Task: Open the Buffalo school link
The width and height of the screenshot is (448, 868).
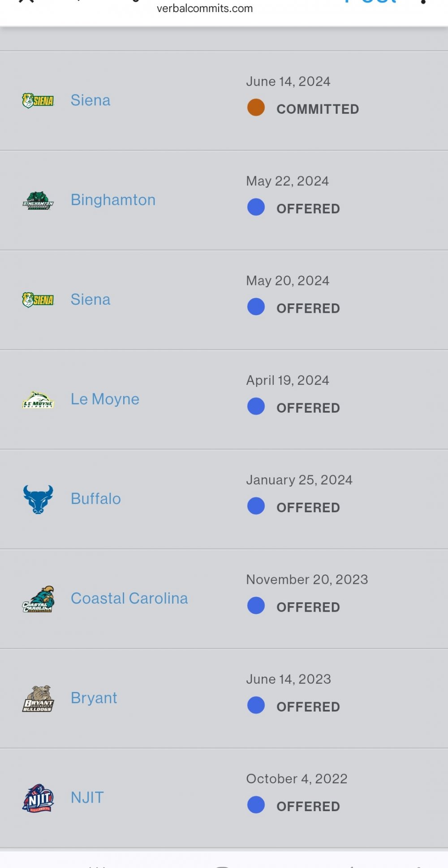Action: [96, 499]
